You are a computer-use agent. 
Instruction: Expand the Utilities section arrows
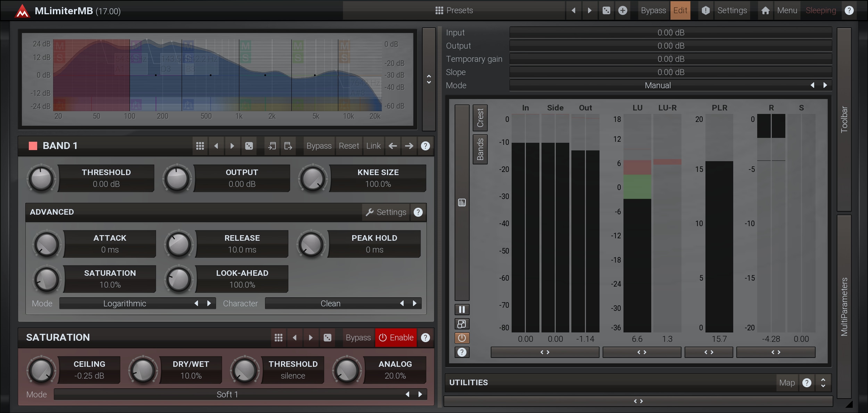tap(823, 382)
